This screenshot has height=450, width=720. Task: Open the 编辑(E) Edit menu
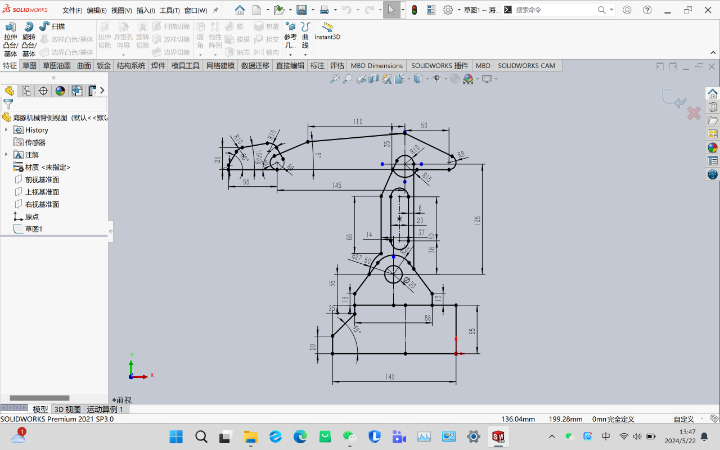tap(96, 10)
